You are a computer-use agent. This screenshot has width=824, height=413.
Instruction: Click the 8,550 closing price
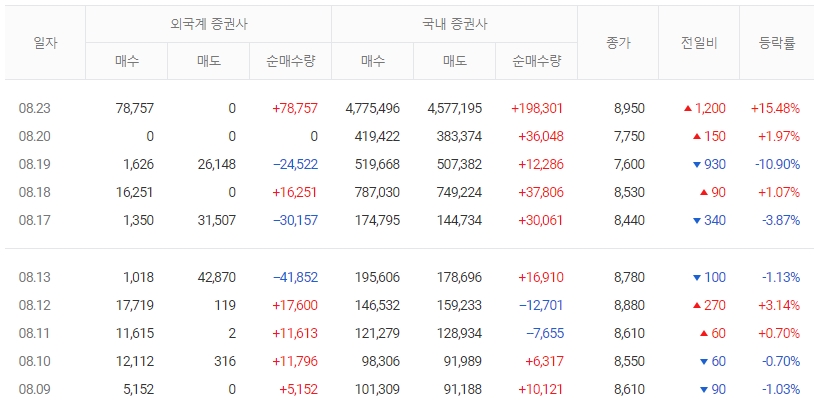[629, 361]
